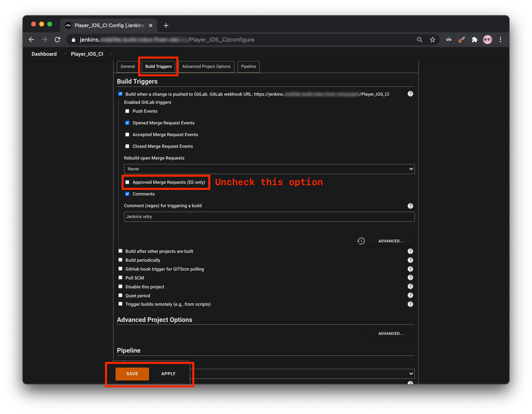This screenshot has width=532, height=414.
Task: Open help for Trigger builds remotely
Action: point(410,304)
